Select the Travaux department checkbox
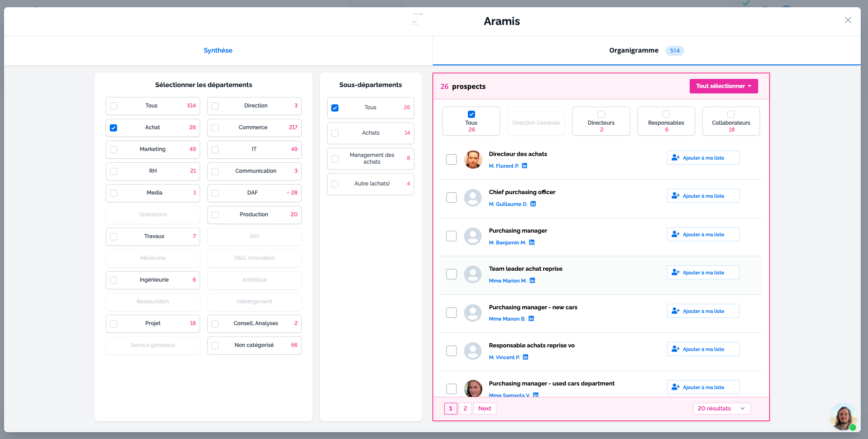The image size is (868, 439). coord(113,237)
